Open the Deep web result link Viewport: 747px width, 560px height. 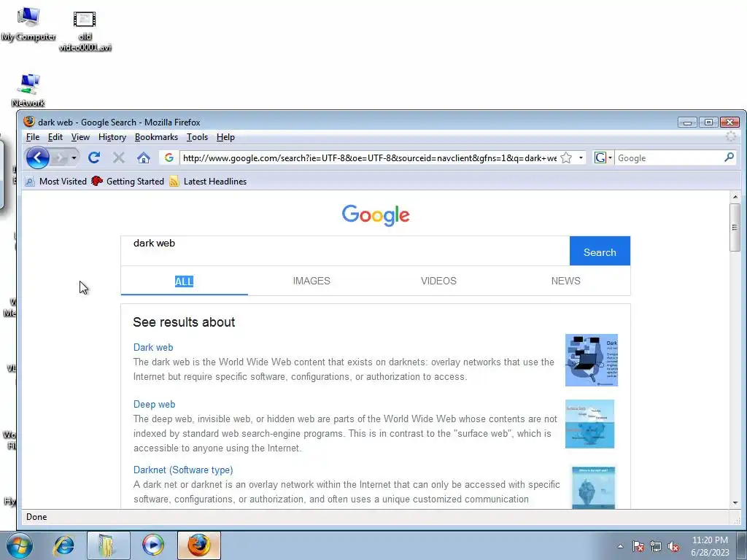coord(154,404)
